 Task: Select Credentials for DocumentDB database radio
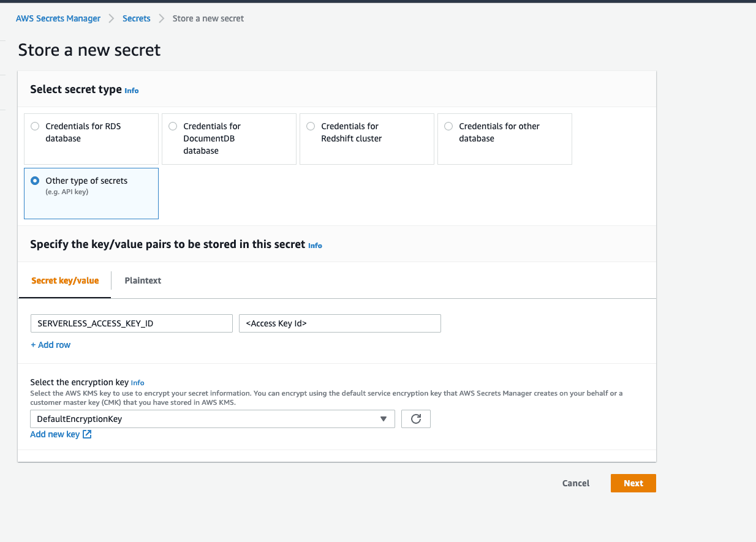173,126
